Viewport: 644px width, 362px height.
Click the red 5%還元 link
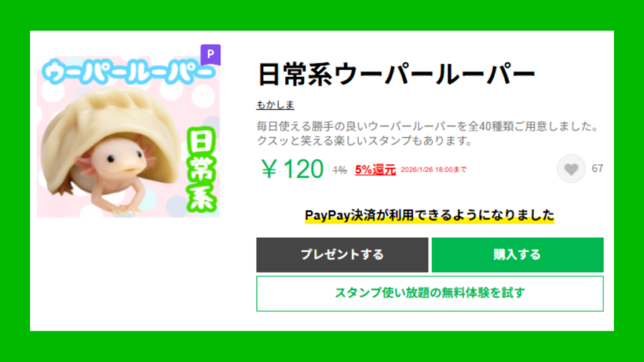coord(375,170)
